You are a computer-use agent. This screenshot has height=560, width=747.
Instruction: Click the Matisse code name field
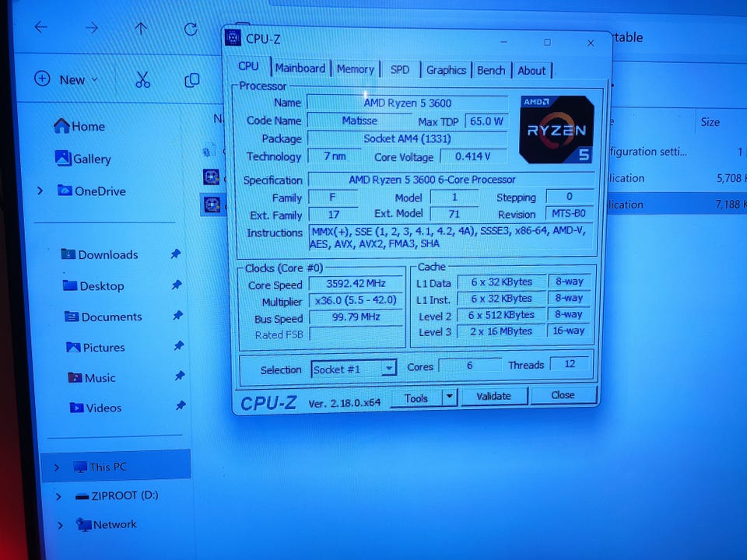pos(359,121)
